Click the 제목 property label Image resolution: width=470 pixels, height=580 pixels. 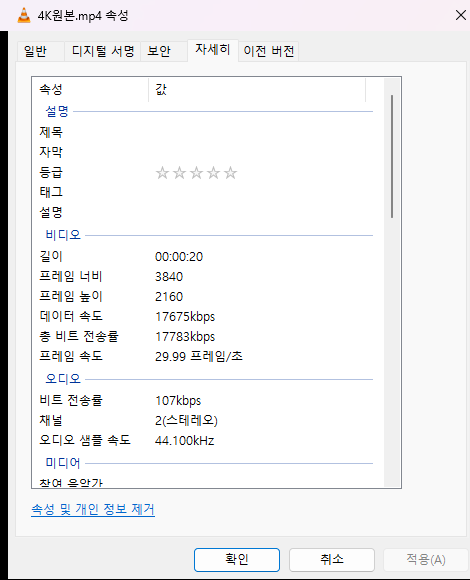pyautogui.click(x=51, y=132)
